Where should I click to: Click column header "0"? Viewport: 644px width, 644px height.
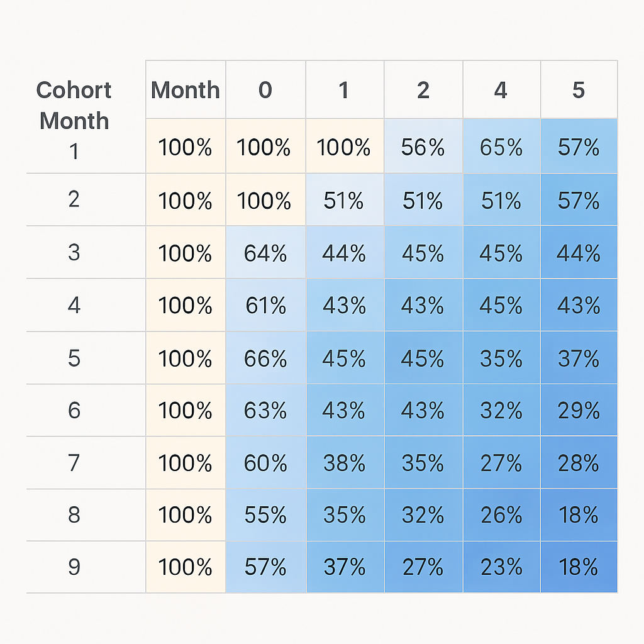[x=265, y=90]
